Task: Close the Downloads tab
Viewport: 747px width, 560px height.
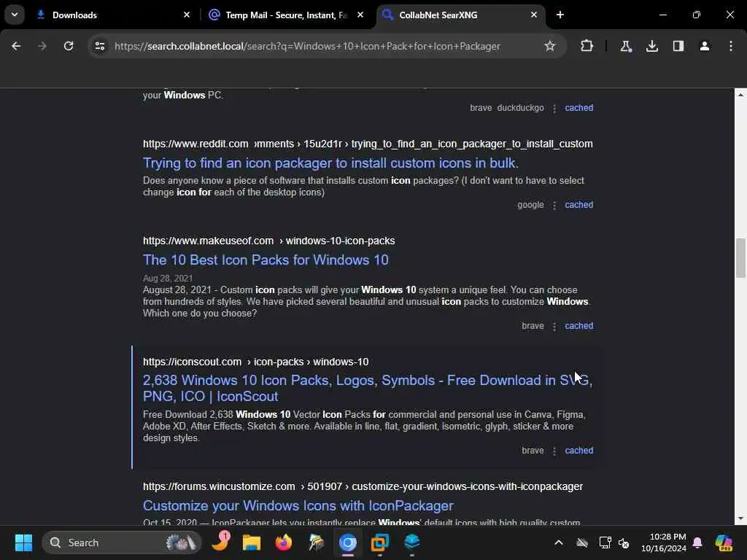Action: point(187,15)
